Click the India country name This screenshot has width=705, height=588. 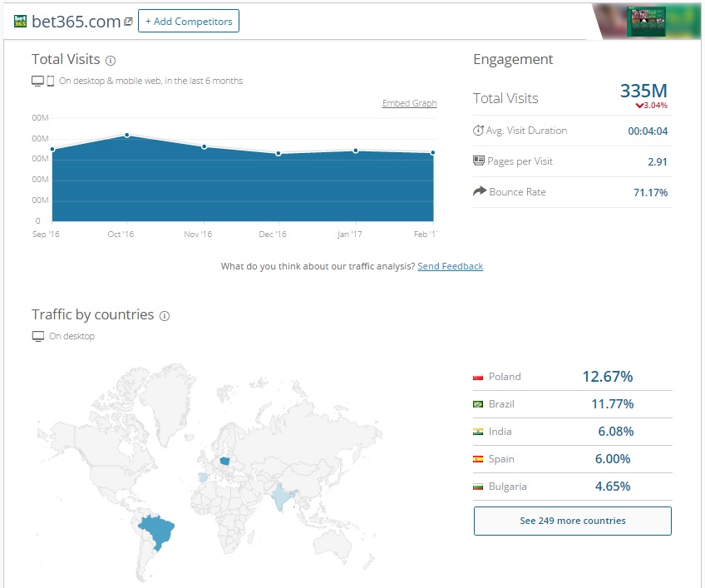coord(500,432)
